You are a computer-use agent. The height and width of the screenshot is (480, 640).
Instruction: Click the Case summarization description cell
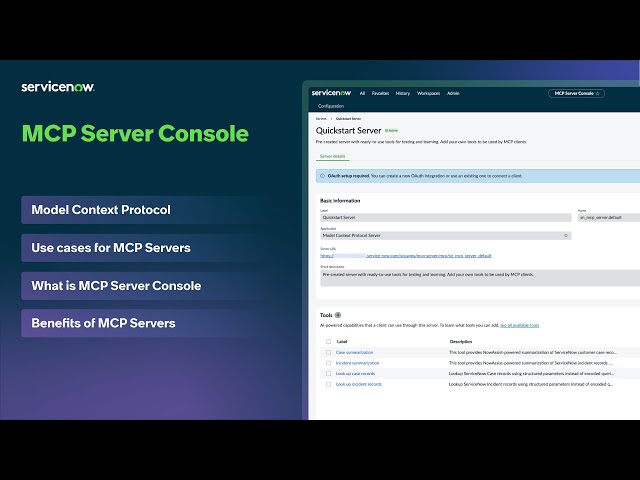[x=533, y=352]
